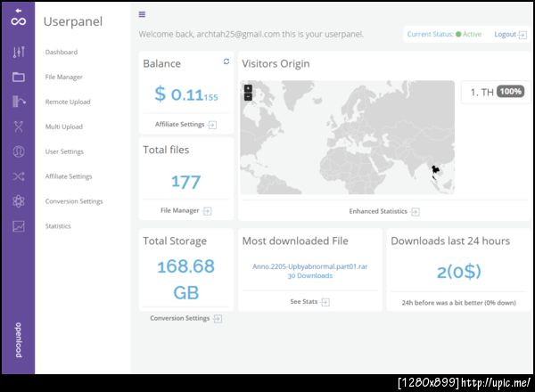Viewport: 535px width, 392px height.
Task: Click the User Settings person icon
Action: pos(19,151)
